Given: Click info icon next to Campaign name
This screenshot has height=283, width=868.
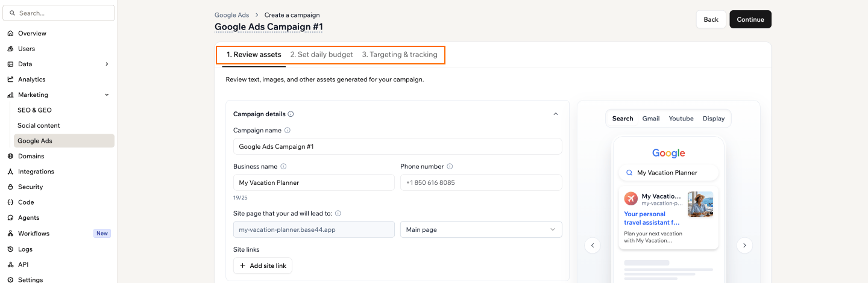Looking at the screenshot, I should pos(287,130).
